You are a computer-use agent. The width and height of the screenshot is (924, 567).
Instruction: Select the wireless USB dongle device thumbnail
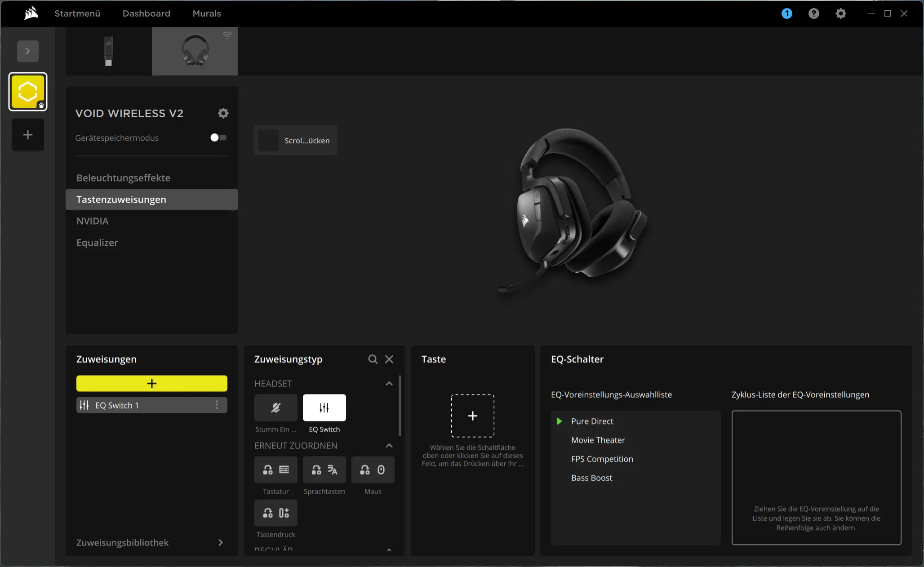pos(108,51)
